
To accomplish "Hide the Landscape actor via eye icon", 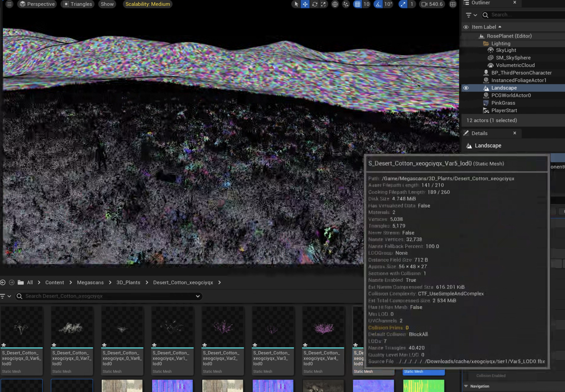I will click(466, 88).
